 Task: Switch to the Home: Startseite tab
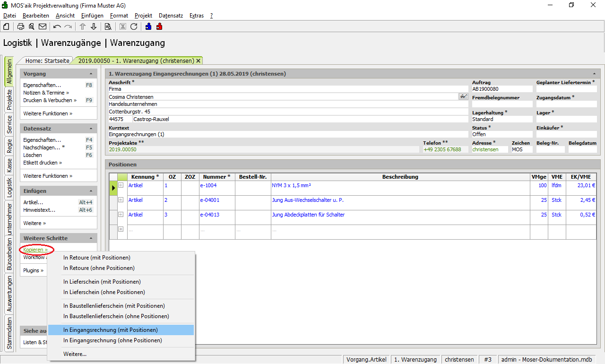[47, 61]
